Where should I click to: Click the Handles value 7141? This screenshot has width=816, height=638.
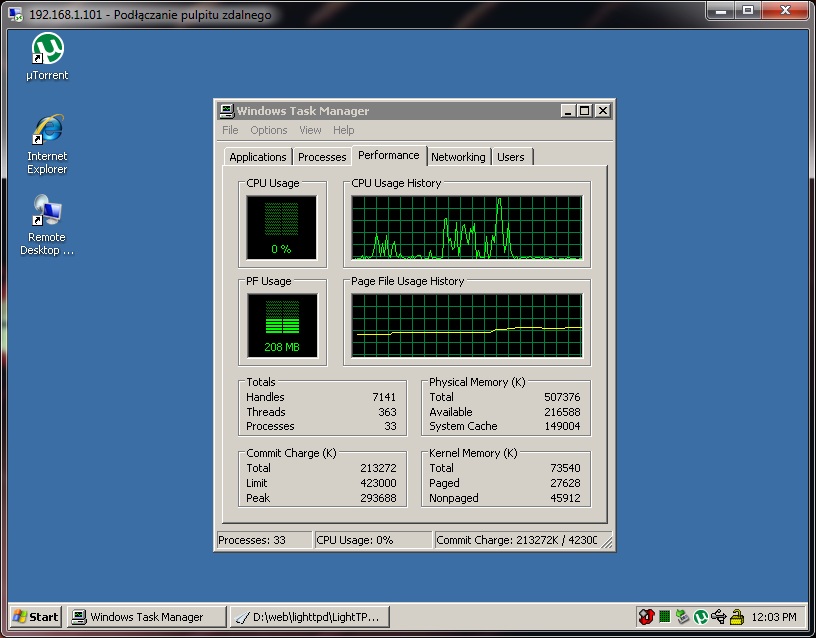[384, 397]
